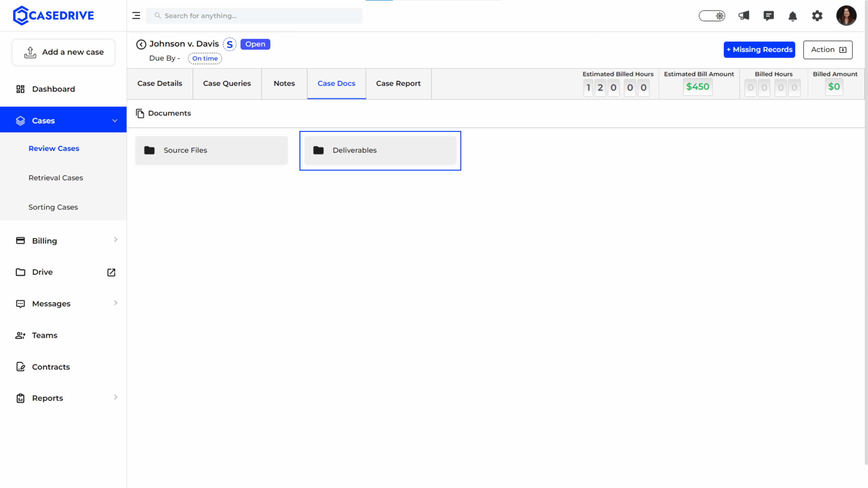The width and height of the screenshot is (868, 488).
Task: Switch to the Notes tab
Action: 284,83
